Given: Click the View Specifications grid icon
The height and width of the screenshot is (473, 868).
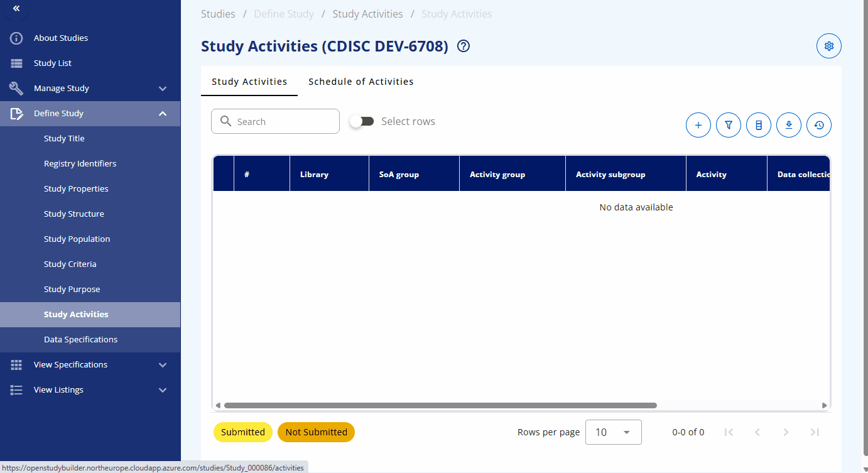Looking at the screenshot, I should pyautogui.click(x=16, y=365).
